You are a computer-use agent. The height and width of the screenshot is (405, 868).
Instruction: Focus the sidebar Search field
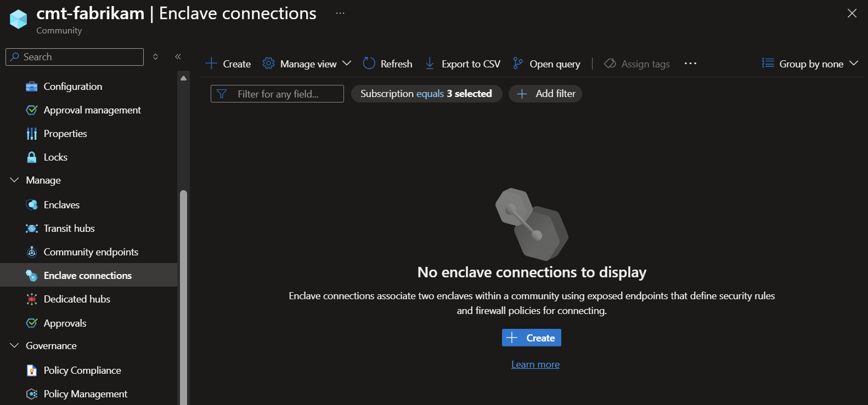point(75,57)
